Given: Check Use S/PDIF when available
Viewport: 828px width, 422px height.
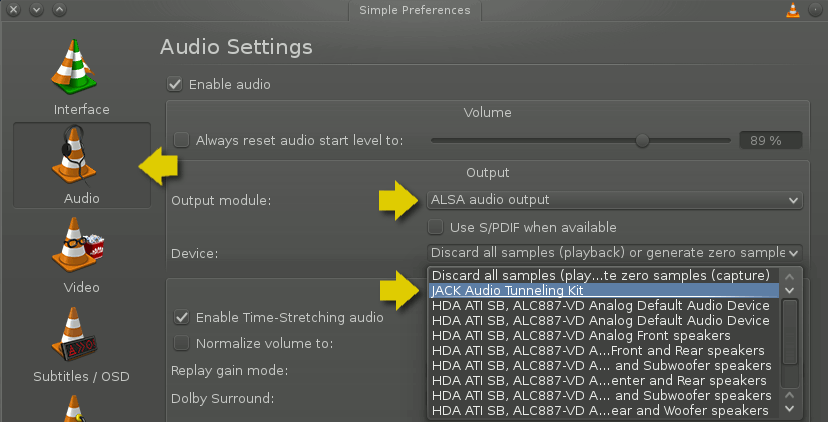Looking at the screenshot, I should [436, 228].
